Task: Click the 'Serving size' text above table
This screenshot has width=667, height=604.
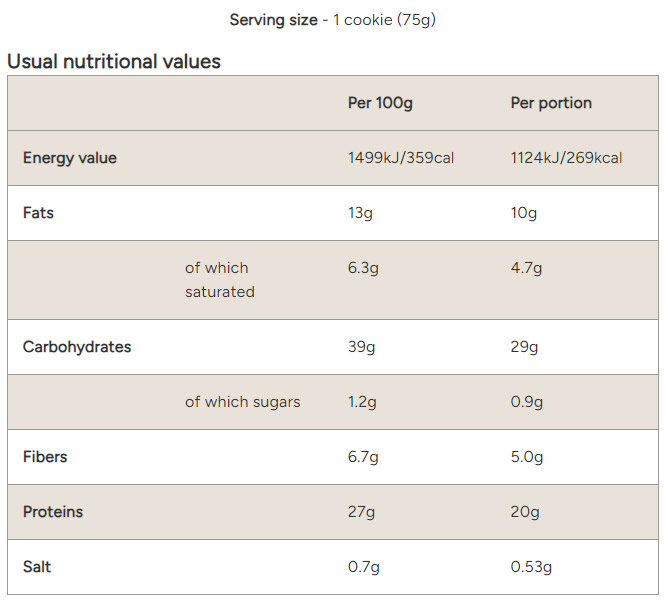Action: point(273,20)
